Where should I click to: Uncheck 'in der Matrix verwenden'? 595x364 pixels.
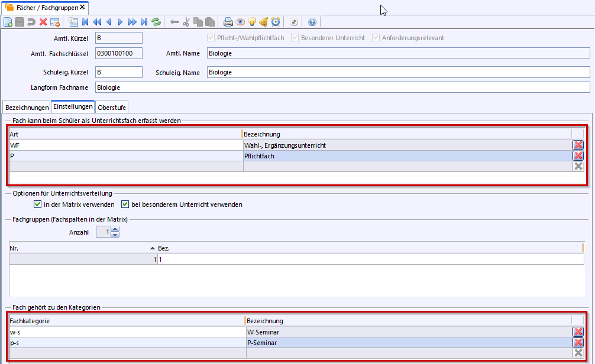coord(38,204)
